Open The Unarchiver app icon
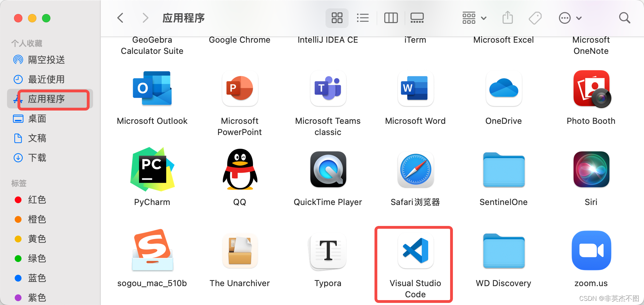 pos(240,250)
